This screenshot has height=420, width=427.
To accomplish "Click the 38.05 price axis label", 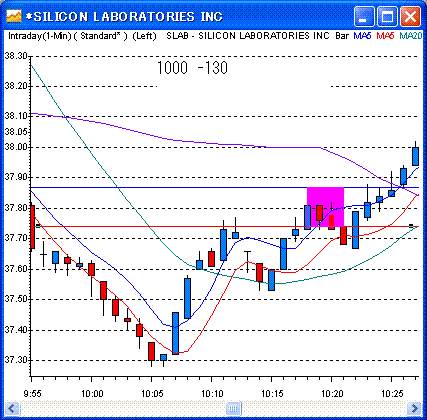I will [16, 132].
